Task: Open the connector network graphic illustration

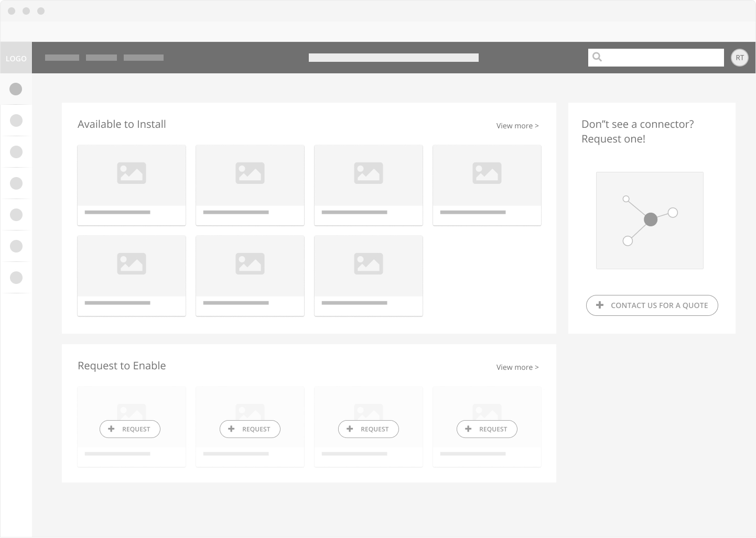Action: [x=650, y=220]
